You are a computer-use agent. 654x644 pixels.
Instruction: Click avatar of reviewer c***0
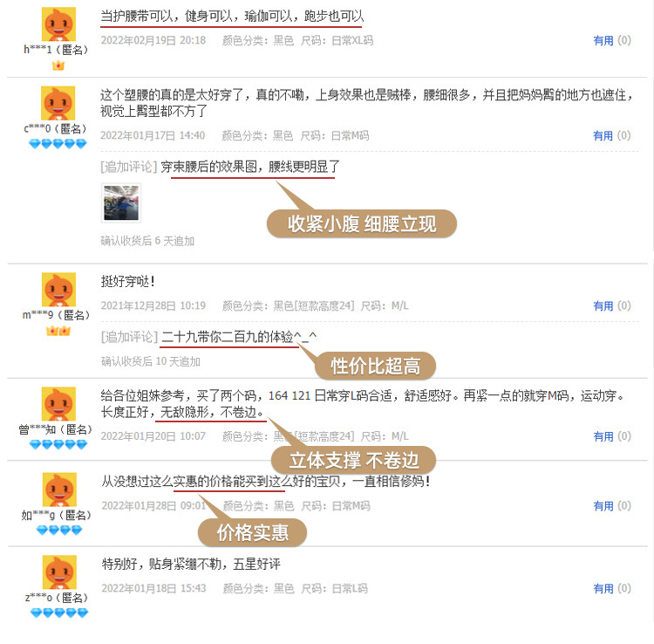[x=58, y=103]
